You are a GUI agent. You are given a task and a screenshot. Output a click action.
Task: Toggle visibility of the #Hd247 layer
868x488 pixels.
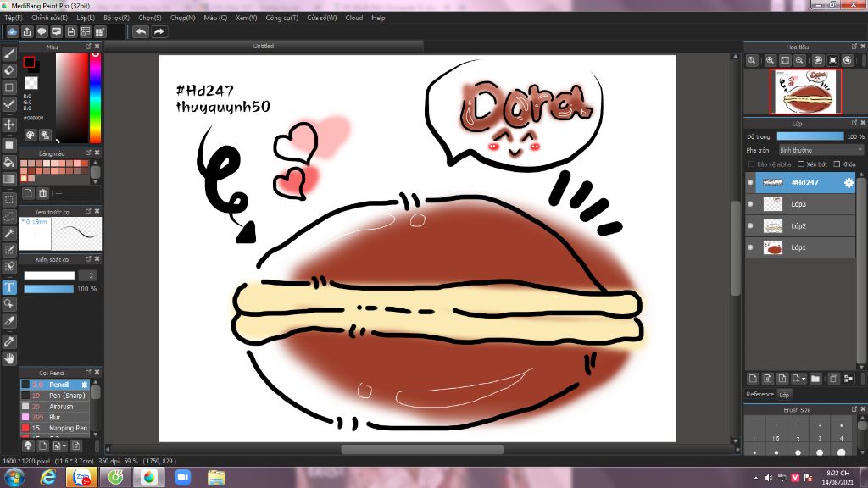(x=750, y=182)
